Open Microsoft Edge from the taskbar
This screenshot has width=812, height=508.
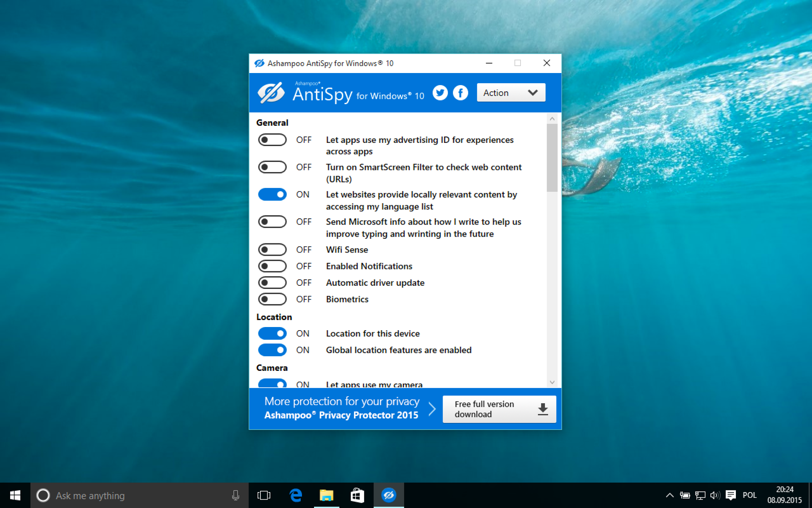[x=296, y=495]
